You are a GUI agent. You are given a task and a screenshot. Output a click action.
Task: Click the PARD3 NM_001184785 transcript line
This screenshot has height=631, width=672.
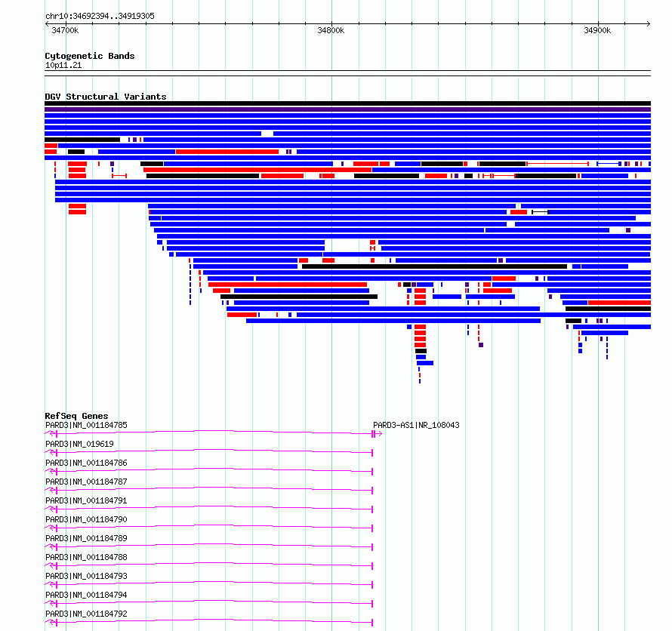tap(208, 433)
